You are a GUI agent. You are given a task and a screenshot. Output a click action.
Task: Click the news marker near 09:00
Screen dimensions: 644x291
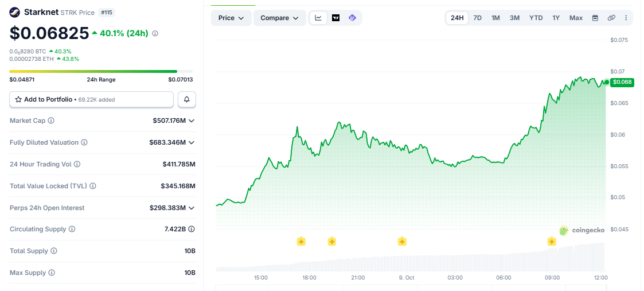tap(552, 241)
